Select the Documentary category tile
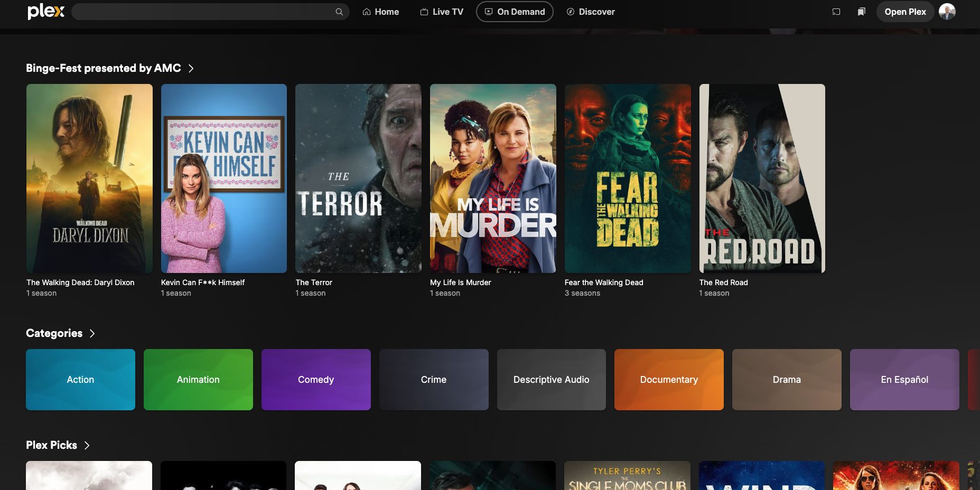Viewport: 980px width, 490px height. tap(669, 380)
